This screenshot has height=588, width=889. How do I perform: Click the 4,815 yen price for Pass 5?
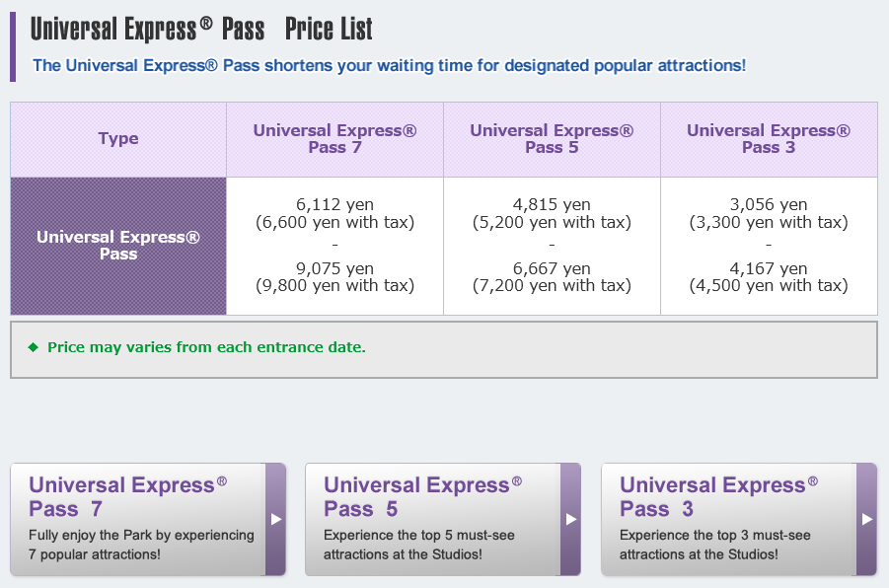552,204
